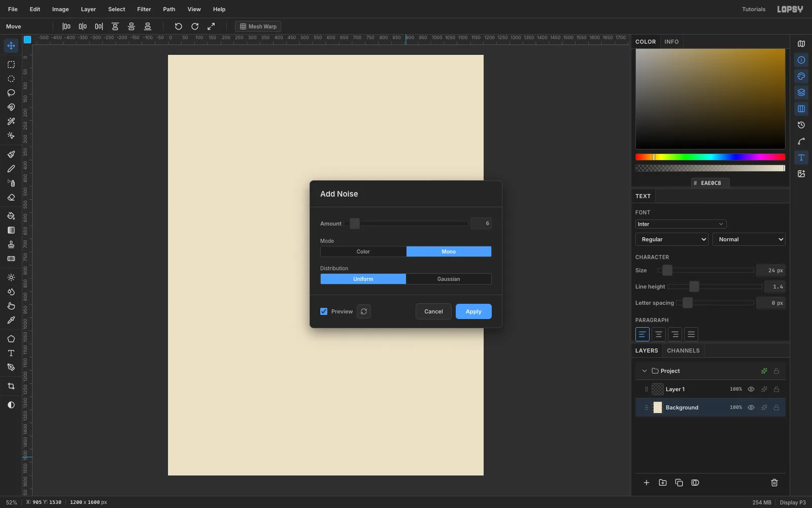Open the Inter font family dropdown
The width and height of the screenshot is (812, 508).
pyautogui.click(x=681, y=224)
